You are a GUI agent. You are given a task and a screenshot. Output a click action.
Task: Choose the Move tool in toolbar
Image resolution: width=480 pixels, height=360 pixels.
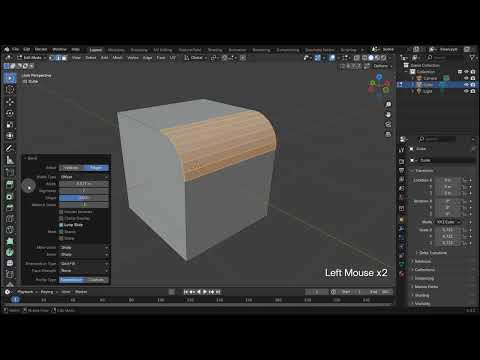pyautogui.click(x=10, y=102)
